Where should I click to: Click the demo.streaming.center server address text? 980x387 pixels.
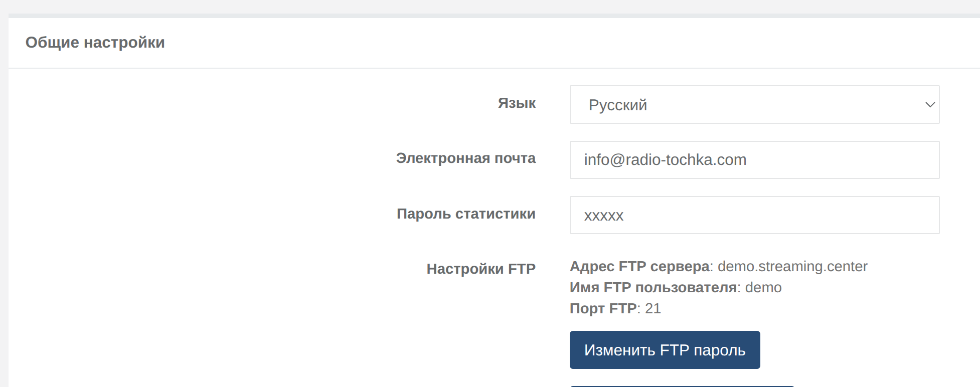tap(792, 267)
